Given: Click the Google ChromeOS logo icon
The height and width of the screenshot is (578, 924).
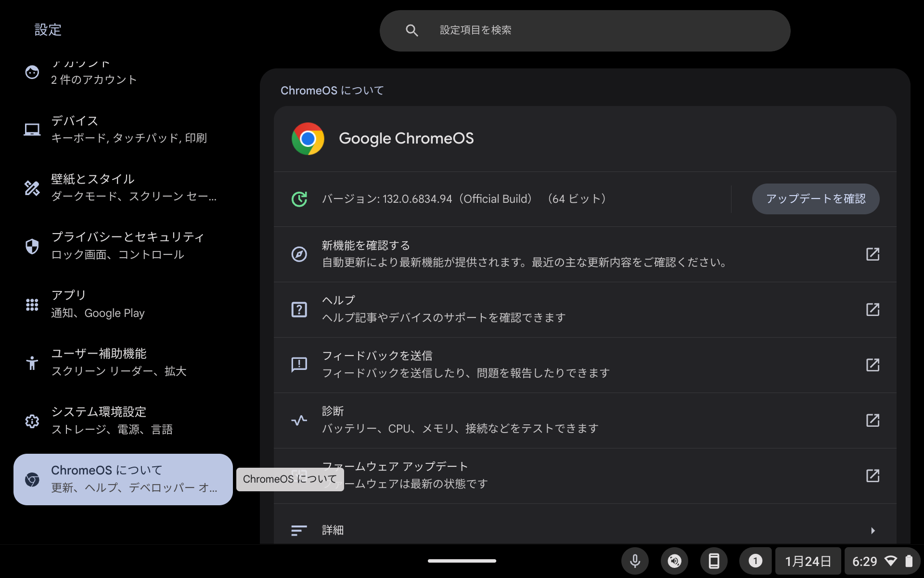Looking at the screenshot, I should pos(308,139).
